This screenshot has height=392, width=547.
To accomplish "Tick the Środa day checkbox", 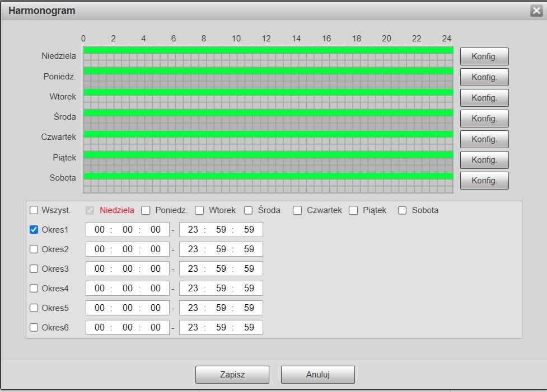I will [x=249, y=210].
